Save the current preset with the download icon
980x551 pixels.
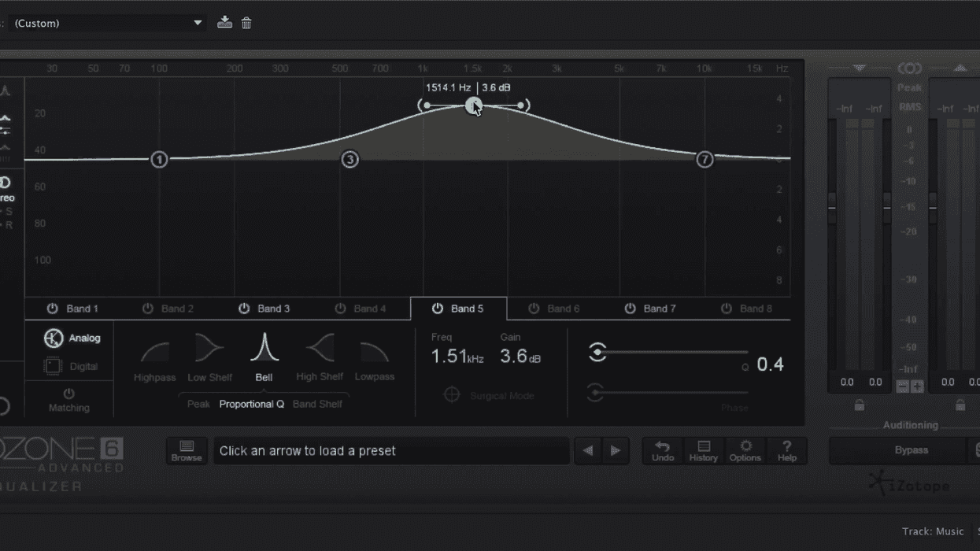click(x=225, y=22)
